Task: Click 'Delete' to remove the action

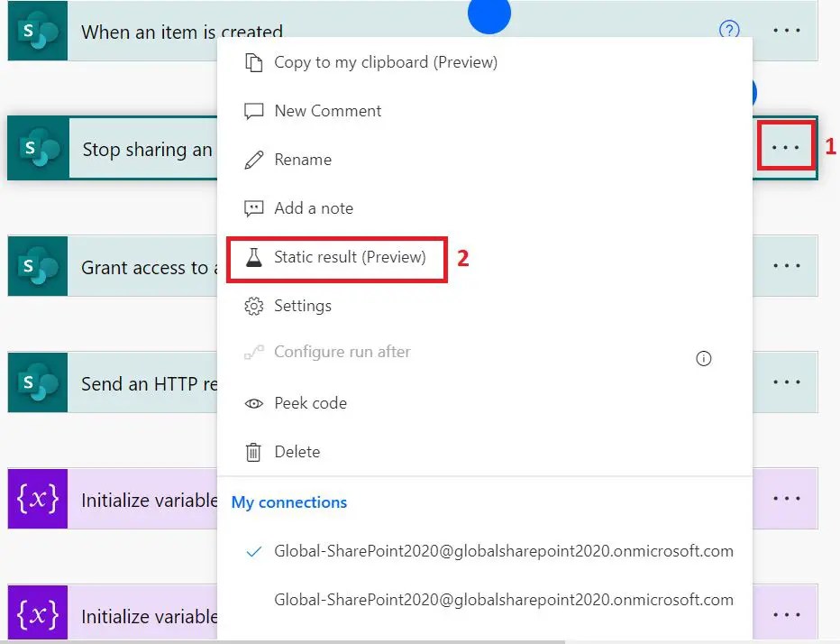Action: pos(296,452)
